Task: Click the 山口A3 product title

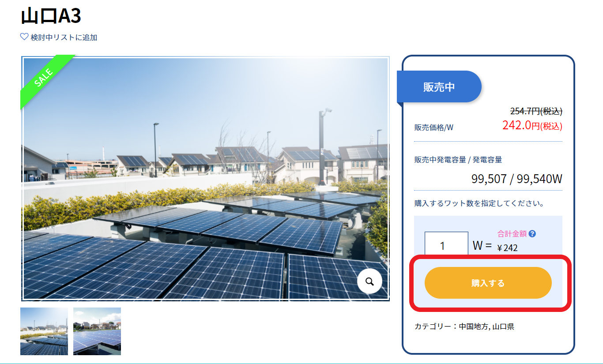Action: tap(51, 16)
